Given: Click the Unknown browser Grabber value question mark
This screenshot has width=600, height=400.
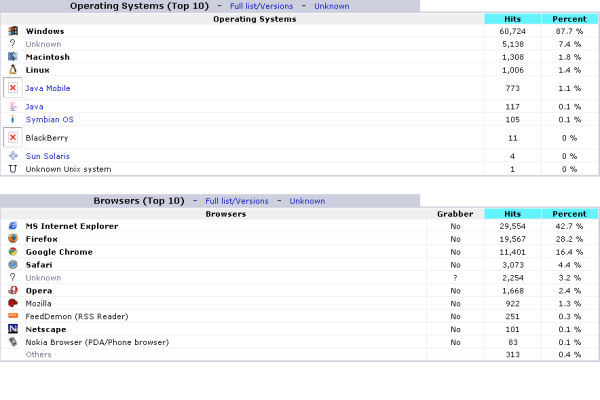Looking at the screenshot, I should (455, 278).
